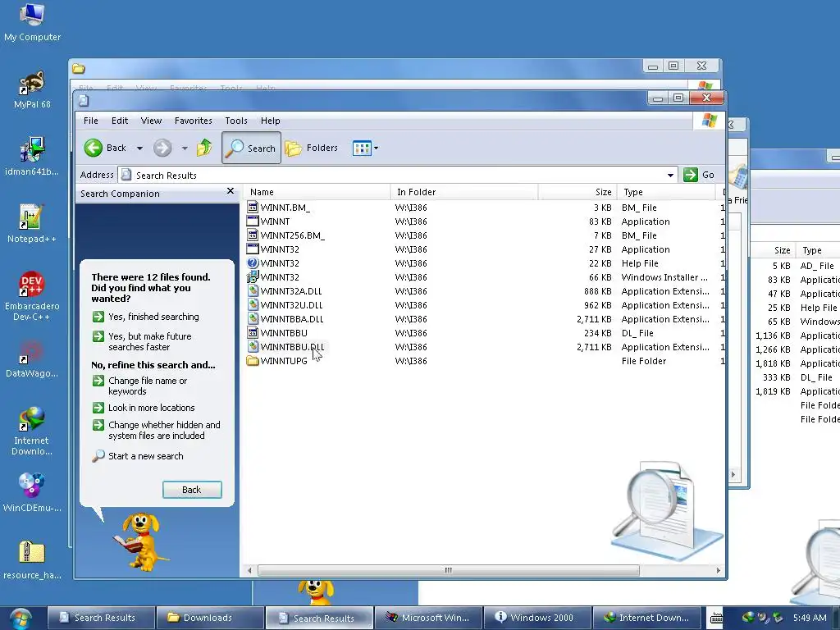Click Start a new search
Image resolution: width=840 pixels, height=630 pixels.
(138, 456)
